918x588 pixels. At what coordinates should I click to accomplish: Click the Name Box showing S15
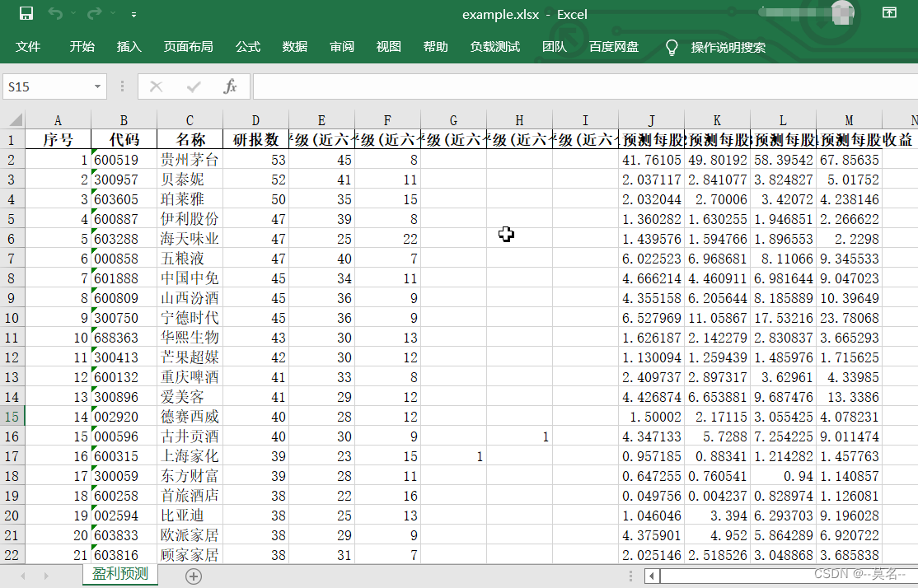click(47, 86)
